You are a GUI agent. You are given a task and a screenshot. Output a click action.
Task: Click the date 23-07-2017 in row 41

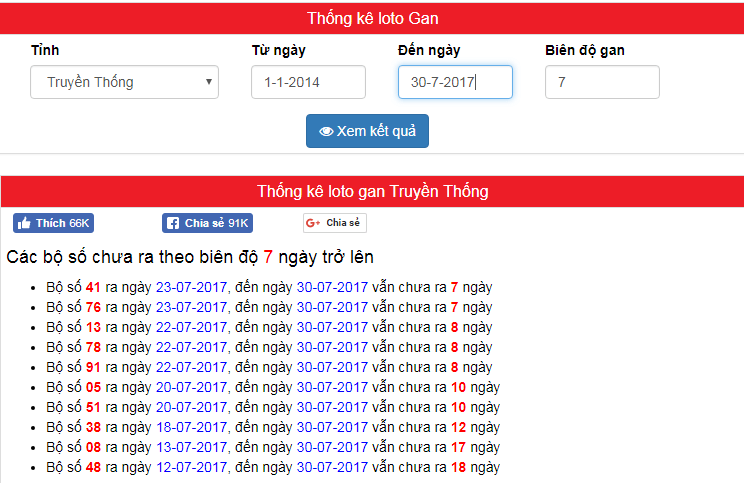tap(191, 287)
